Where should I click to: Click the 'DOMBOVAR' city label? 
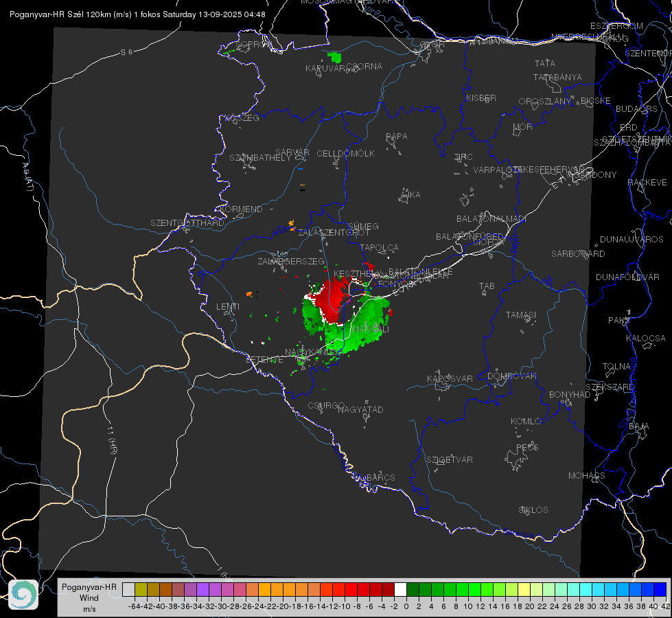[511, 376]
